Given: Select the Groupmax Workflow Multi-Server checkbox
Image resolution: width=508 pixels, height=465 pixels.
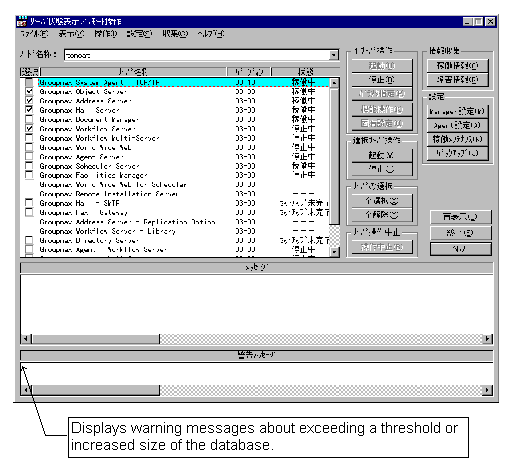Looking at the screenshot, I should [x=29, y=138].
